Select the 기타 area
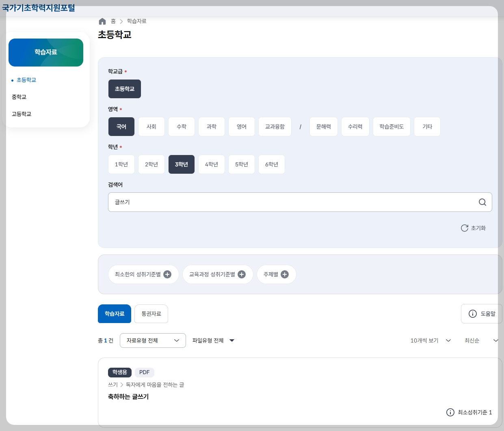Screen dimensions: 504x431 point(427,127)
